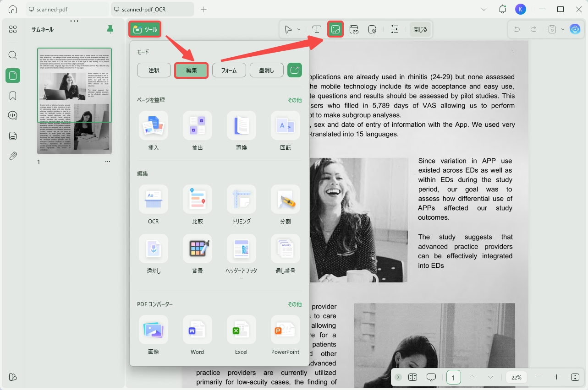Convert PDF to Word
The width and height of the screenshot is (588, 390).
click(x=198, y=336)
